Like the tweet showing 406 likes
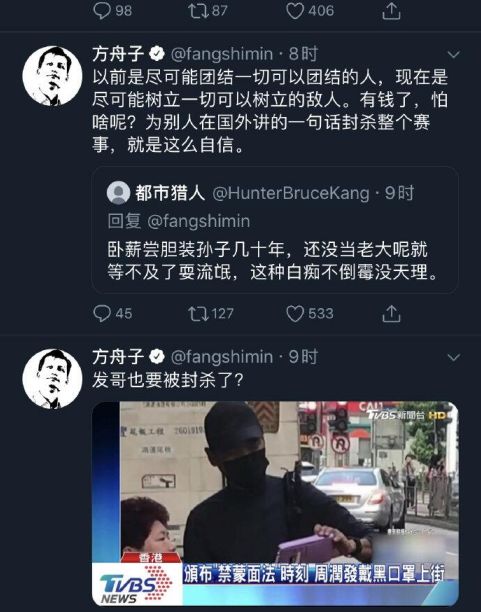The image size is (481, 612). 295,11
